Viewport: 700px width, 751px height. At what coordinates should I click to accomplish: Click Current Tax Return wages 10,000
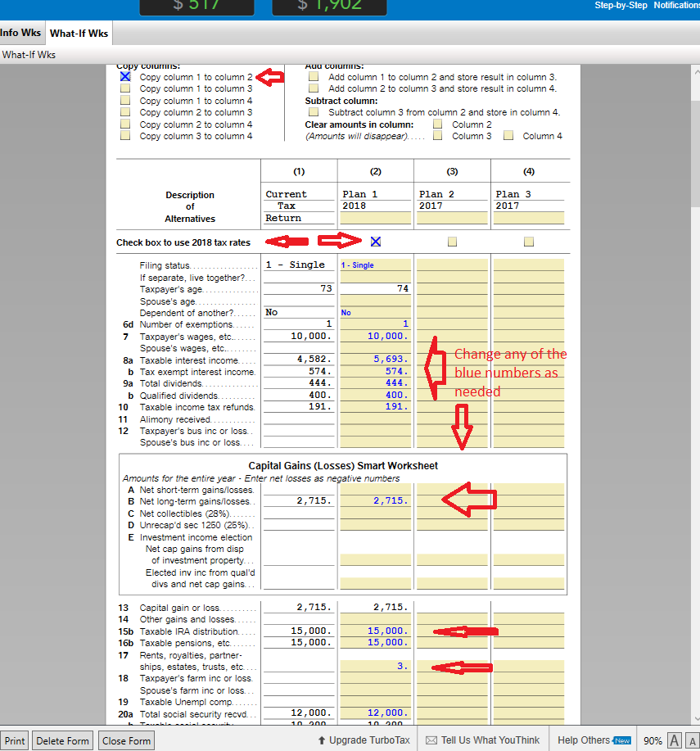[299, 337]
